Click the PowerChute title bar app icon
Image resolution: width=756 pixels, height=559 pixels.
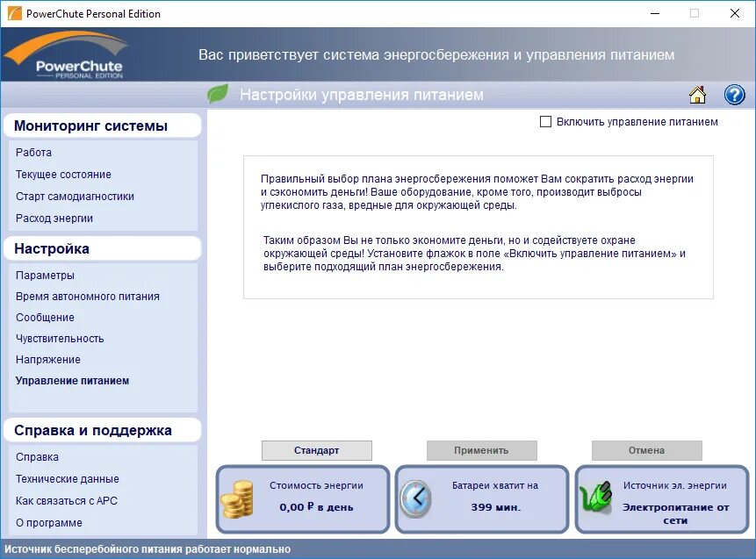click(x=15, y=13)
